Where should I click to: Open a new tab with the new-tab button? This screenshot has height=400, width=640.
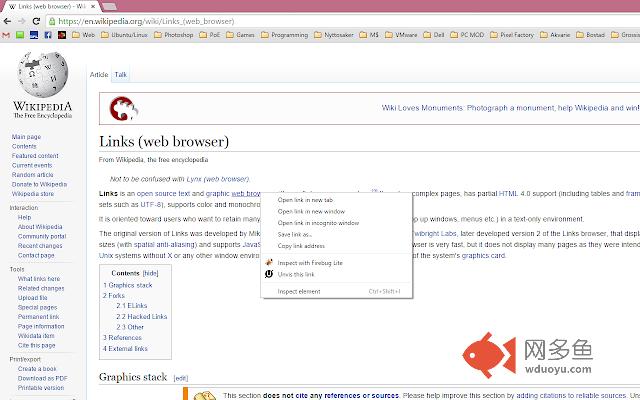coord(109,6)
